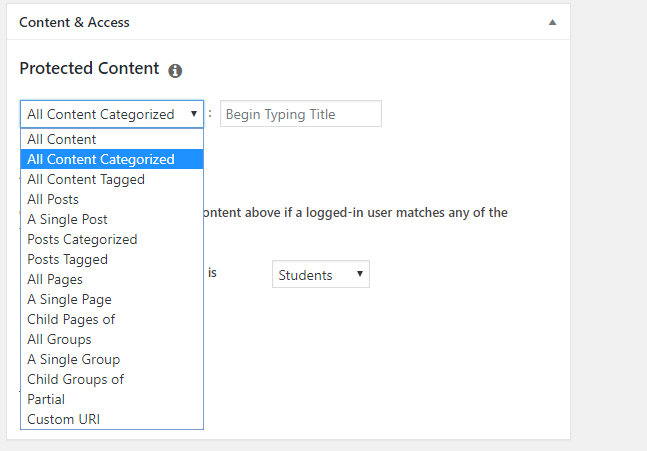Select All Content option
Image resolution: width=647 pixels, height=451 pixels.
112,139
